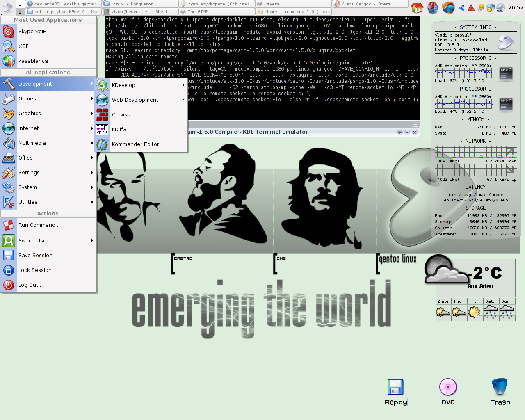Select the Floppy desktop icon
Image resolution: width=525 pixels, height=420 pixels.
[395, 392]
